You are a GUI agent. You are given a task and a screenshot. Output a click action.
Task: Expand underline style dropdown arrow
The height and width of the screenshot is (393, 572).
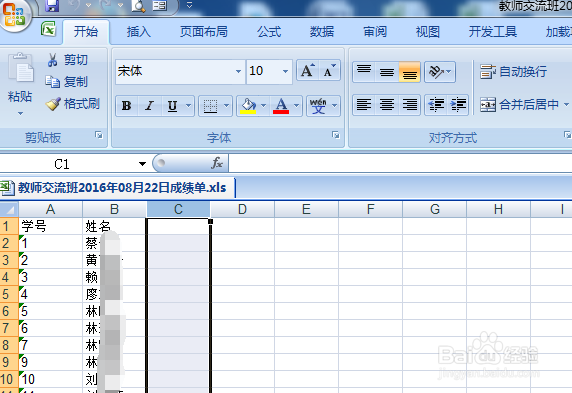point(189,106)
